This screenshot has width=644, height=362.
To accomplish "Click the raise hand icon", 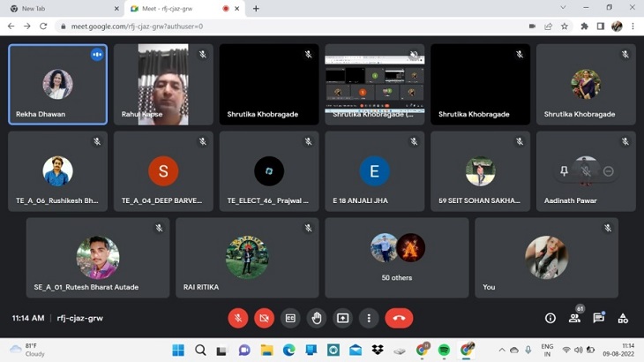I will tap(317, 318).
